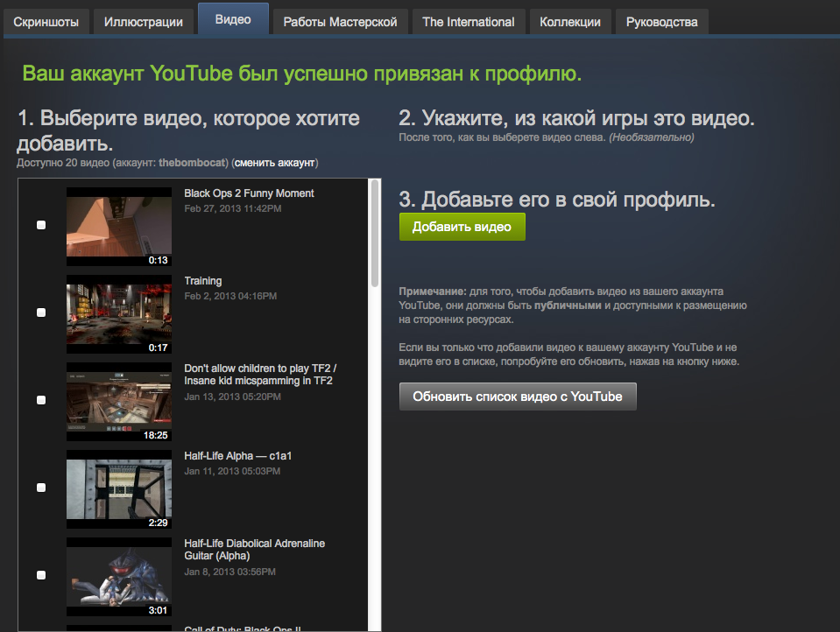Open the Руководства tab
The width and height of the screenshot is (840, 632).
point(661,22)
